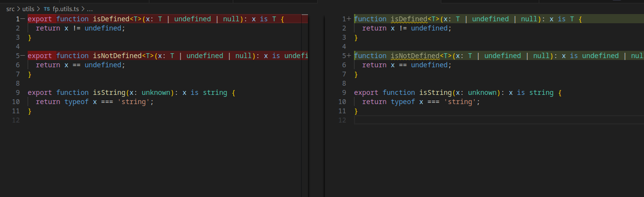Viewport: 644px width, 197px height.
Task: Open the src breadcrumb folder
Action: 10,9
